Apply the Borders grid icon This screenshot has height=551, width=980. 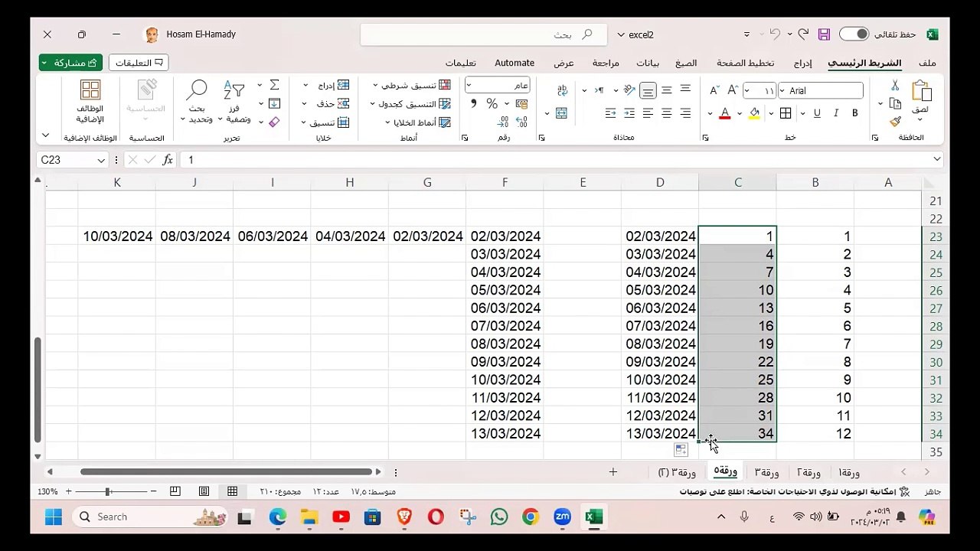click(x=786, y=113)
